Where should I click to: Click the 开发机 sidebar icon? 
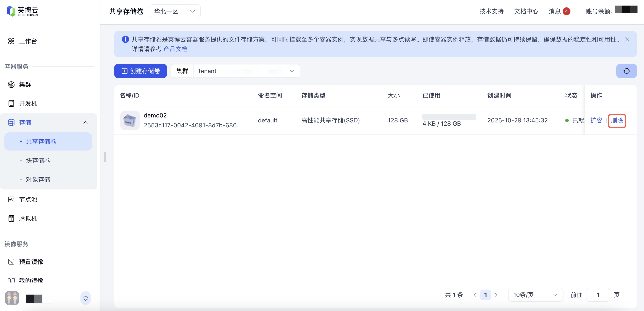(11, 103)
